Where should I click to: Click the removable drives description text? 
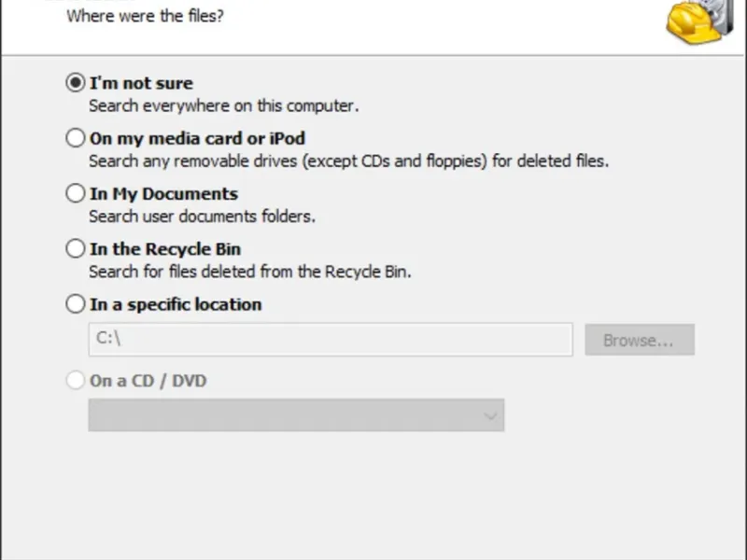pos(348,161)
